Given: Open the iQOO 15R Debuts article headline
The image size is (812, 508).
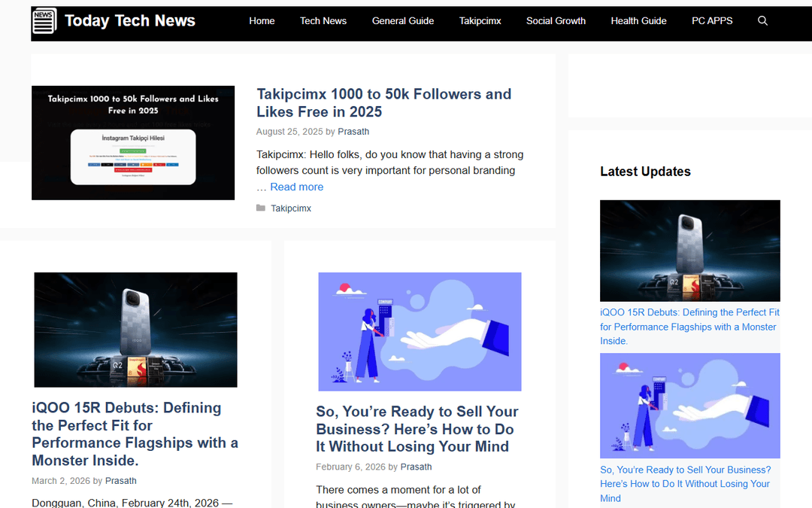Looking at the screenshot, I should [x=135, y=434].
